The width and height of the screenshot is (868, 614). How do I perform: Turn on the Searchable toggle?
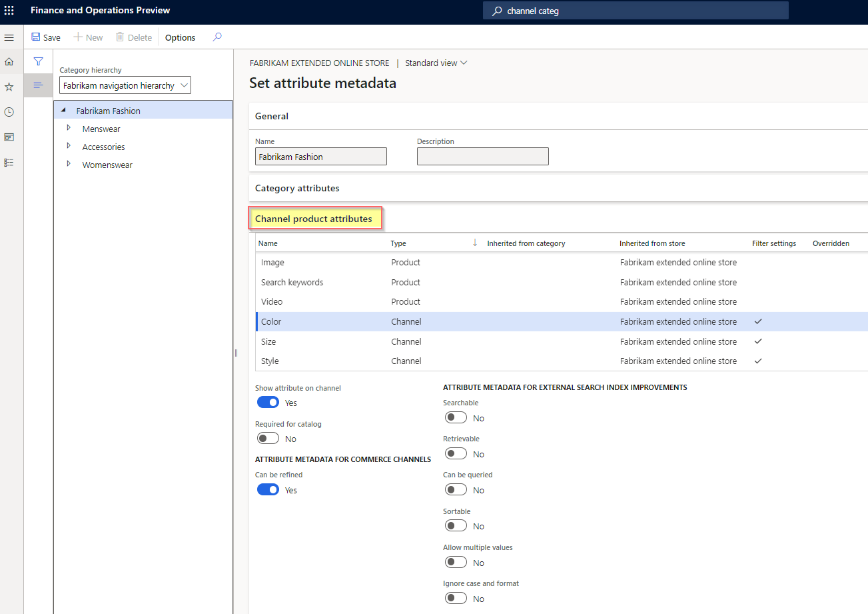(x=456, y=417)
